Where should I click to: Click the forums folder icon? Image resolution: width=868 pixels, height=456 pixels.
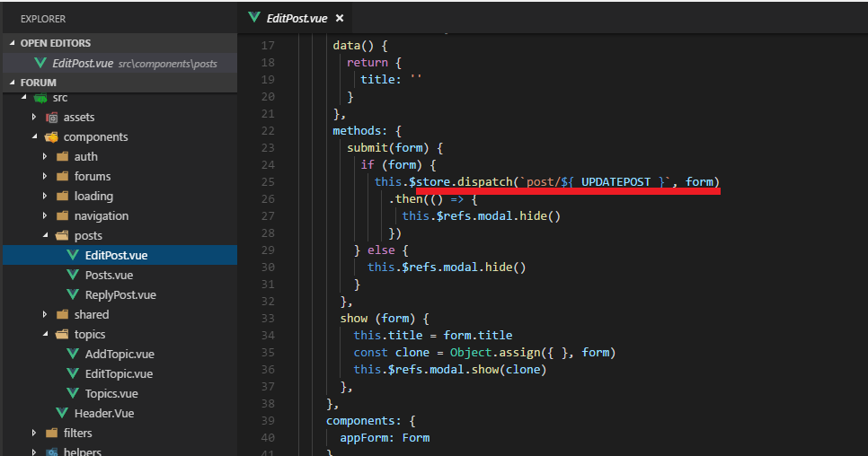pos(63,176)
